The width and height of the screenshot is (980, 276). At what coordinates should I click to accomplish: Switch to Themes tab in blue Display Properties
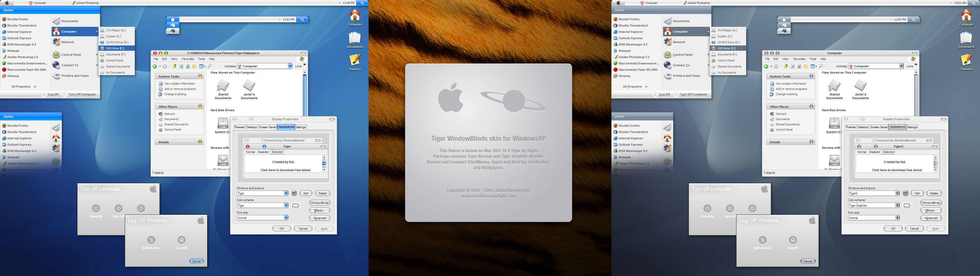(239, 127)
